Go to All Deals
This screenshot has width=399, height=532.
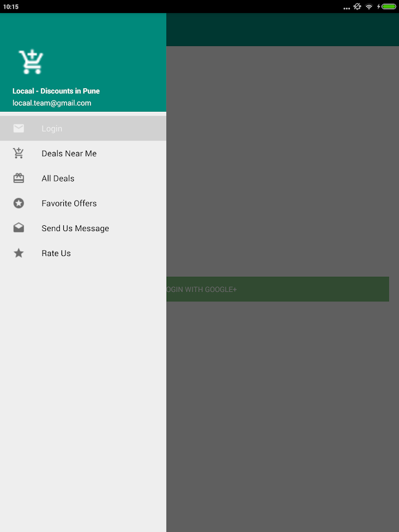(x=83, y=179)
